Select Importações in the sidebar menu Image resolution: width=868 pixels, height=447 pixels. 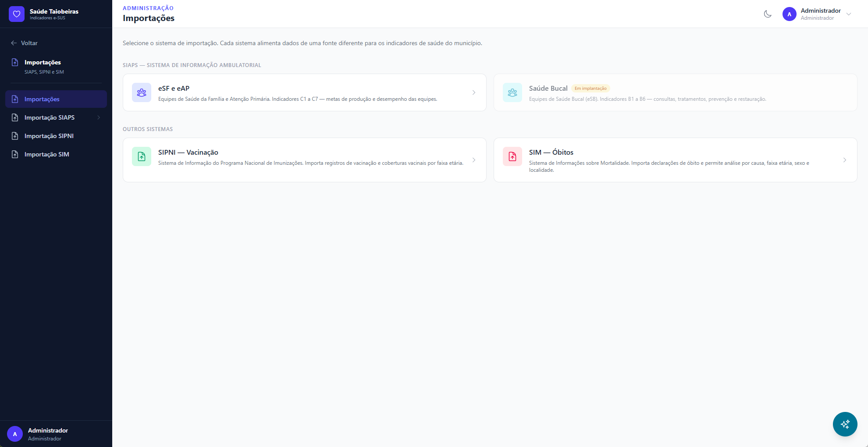[x=42, y=99]
